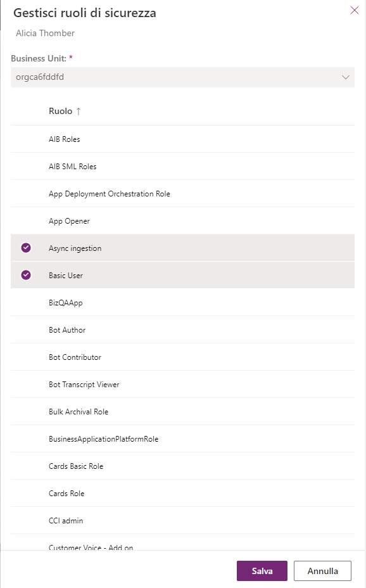Select the App Opener role
The height and width of the screenshot is (588, 366).
pyautogui.click(x=182, y=221)
